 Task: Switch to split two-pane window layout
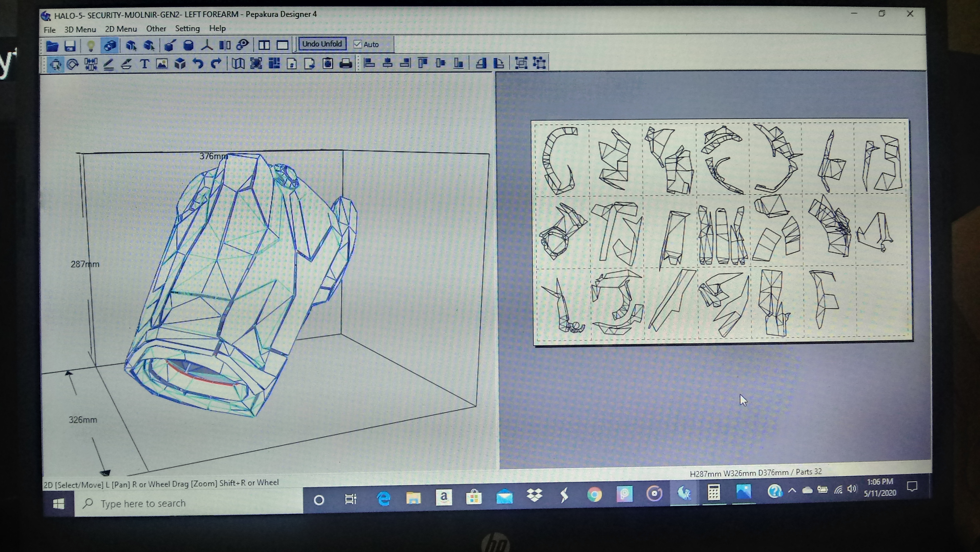[x=264, y=45]
